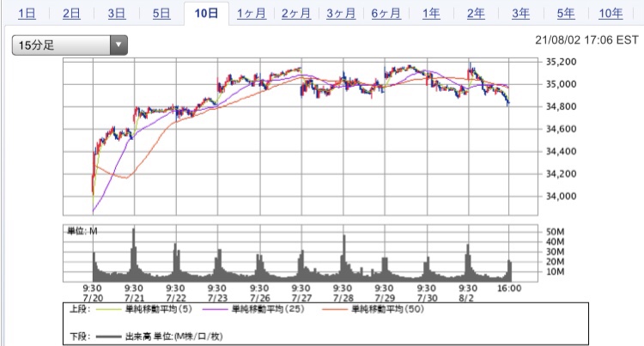Click the 下段: legend row label

[80, 337]
